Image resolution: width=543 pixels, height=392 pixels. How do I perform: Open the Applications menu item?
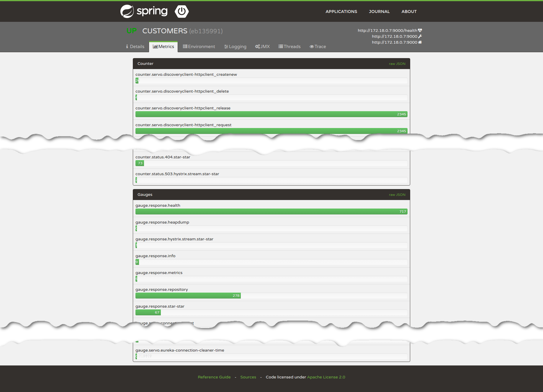click(x=341, y=12)
